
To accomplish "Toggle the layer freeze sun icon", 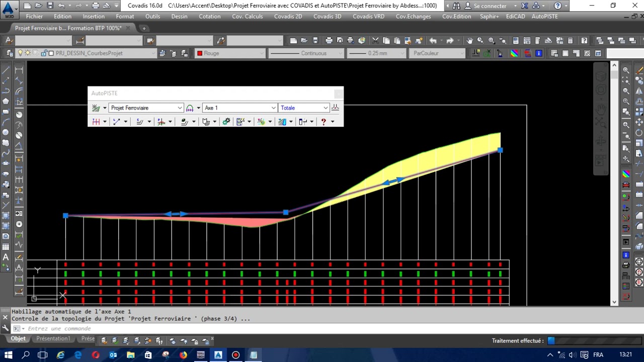I will pos(28,53).
